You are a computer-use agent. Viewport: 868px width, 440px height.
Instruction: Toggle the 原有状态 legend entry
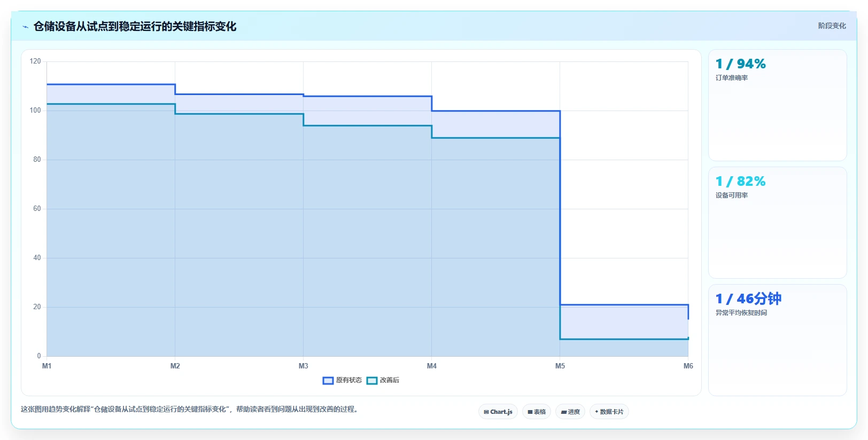(x=343, y=380)
